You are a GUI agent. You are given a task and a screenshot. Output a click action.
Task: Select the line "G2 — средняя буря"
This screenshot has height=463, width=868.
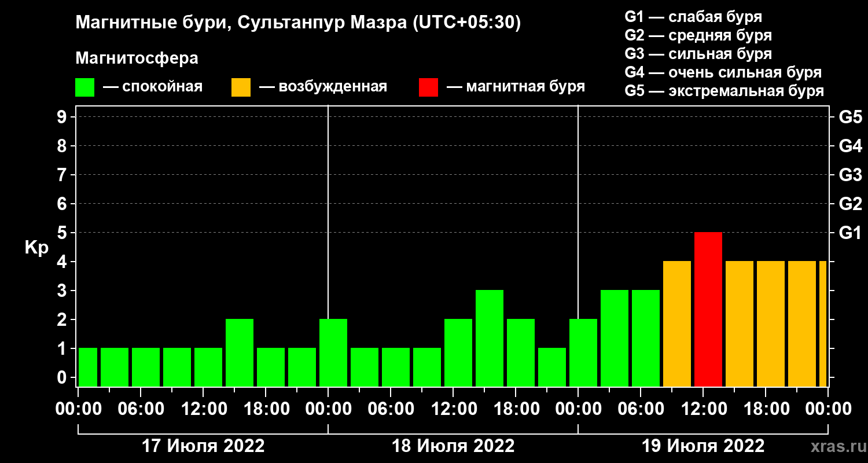(698, 35)
